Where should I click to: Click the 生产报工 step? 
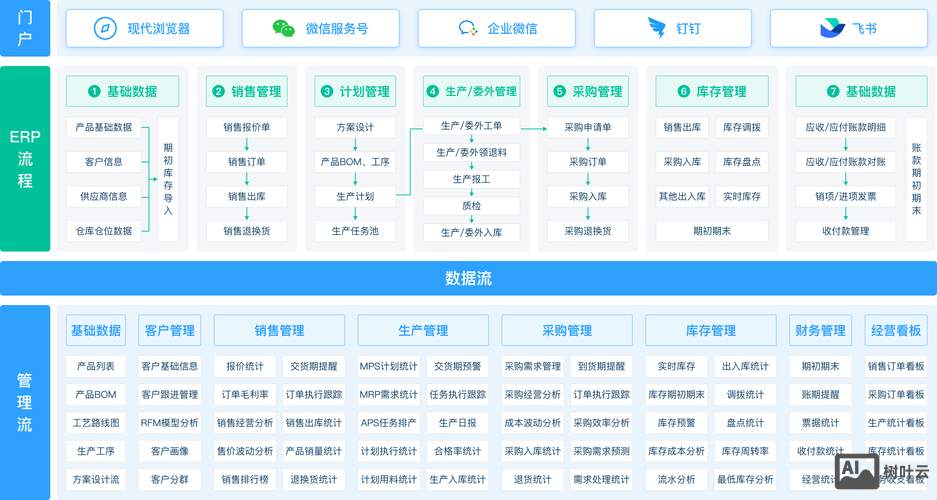point(471,179)
